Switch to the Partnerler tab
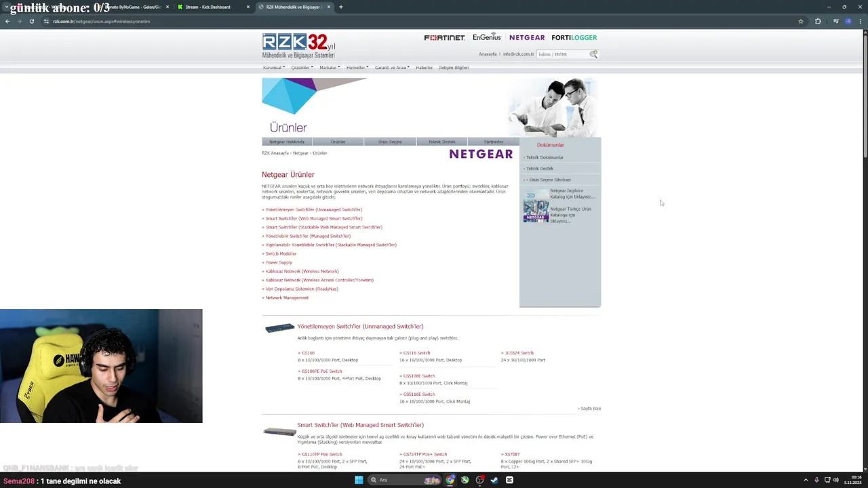The width and height of the screenshot is (868, 488). coord(493,142)
